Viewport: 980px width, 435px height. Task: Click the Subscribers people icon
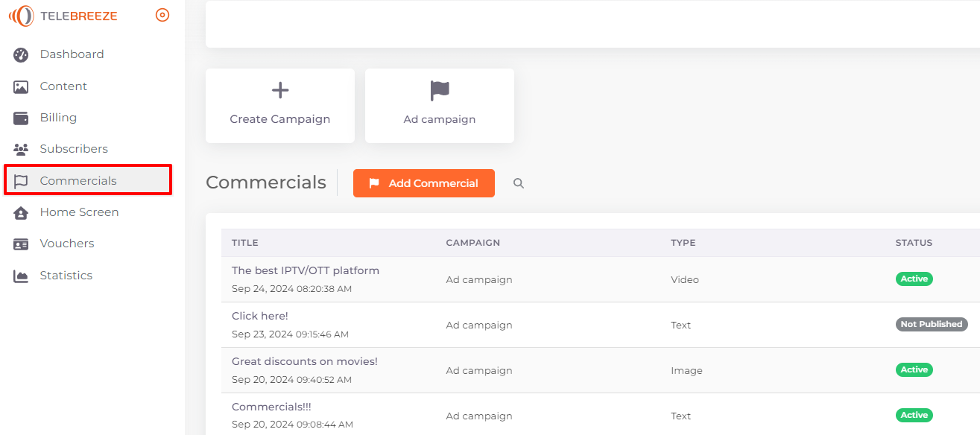[21, 149]
